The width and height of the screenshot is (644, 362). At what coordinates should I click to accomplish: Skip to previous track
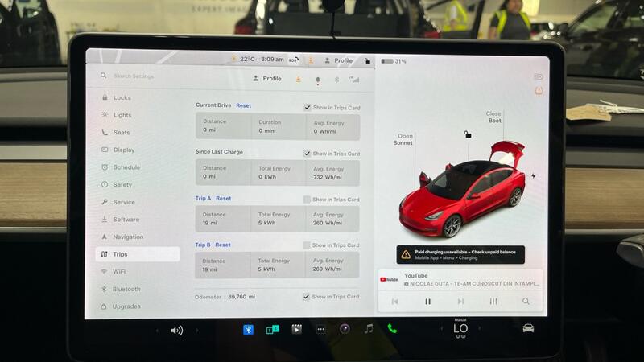(394, 302)
